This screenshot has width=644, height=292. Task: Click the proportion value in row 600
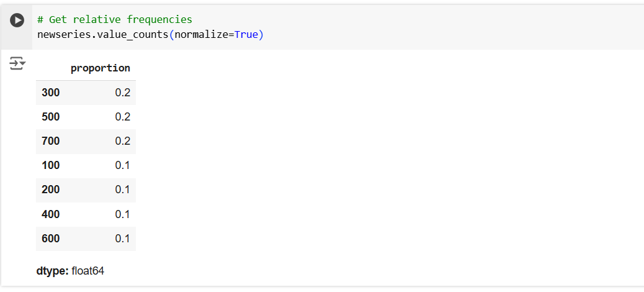point(123,239)
